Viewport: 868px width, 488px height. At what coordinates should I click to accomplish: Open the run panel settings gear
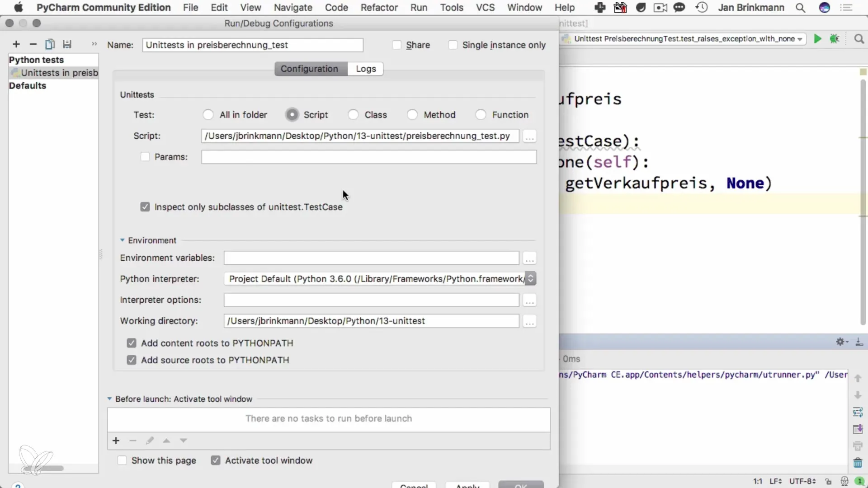coord(842,342)
